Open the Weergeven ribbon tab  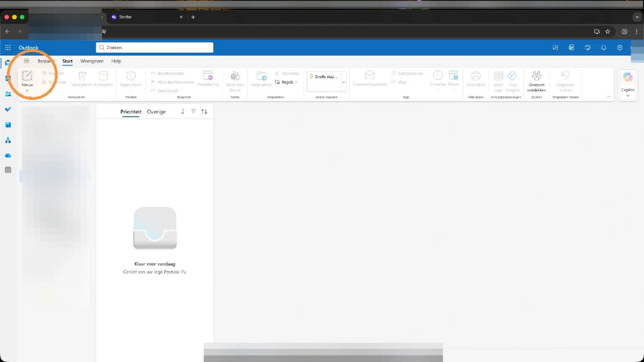coord(92,61)
